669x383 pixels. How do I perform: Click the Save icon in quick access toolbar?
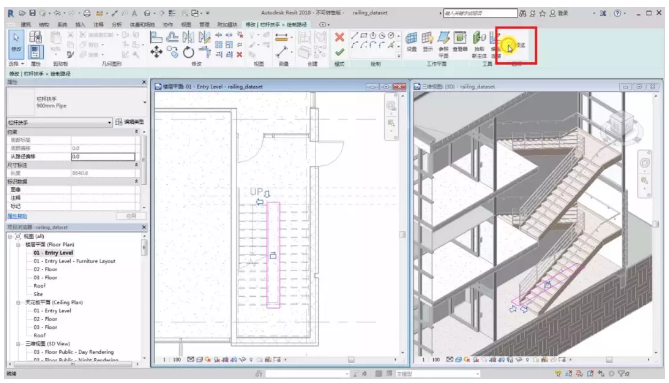32,13
